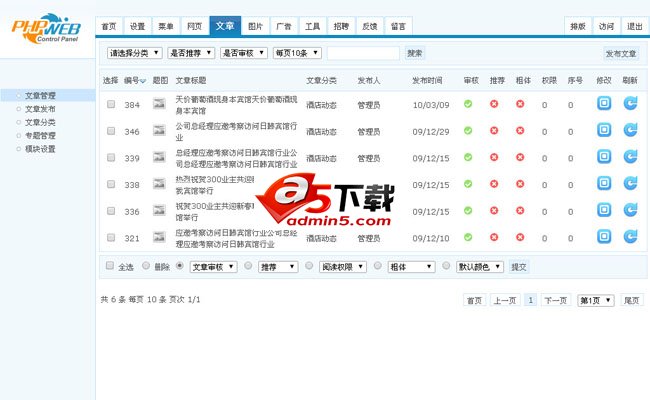Screen dimensions: 650x400
Task: Refresh article 338 with its arrow icon
Action: tap(630, 183)
